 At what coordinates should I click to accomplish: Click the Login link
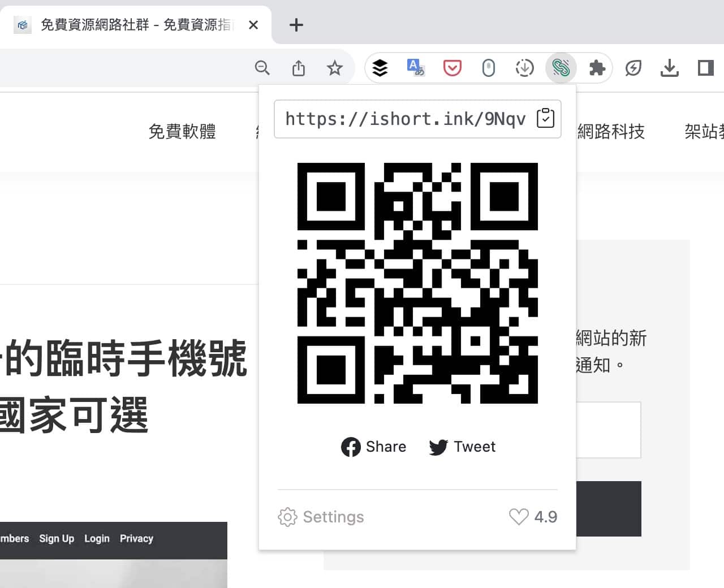(97, 538)
